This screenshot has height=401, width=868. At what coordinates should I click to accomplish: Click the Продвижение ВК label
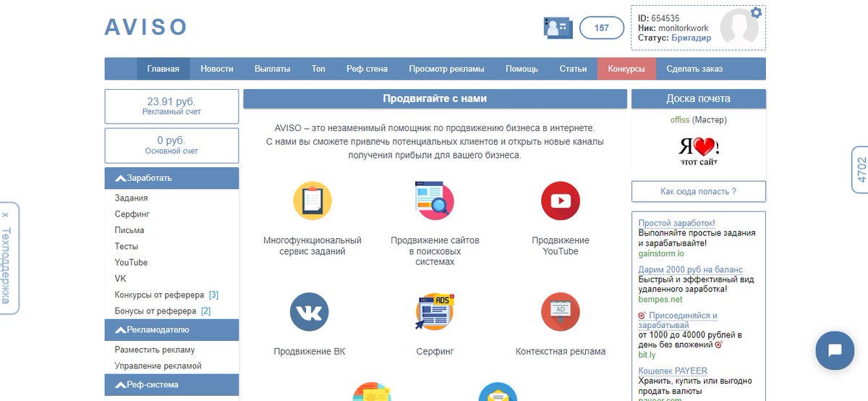tap(310, 352)
